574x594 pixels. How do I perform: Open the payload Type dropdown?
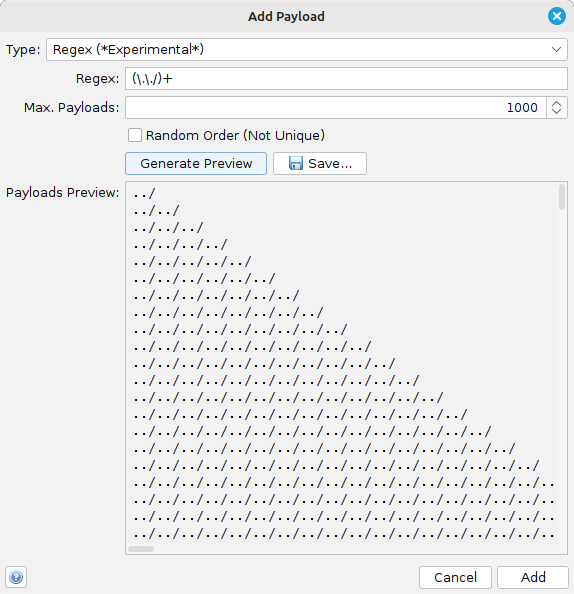tap(307, 49)
